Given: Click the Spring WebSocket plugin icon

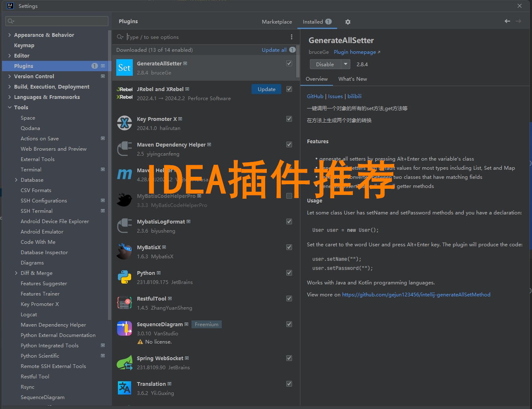Looking at the screenshot, I should click(x=125, y=362).
